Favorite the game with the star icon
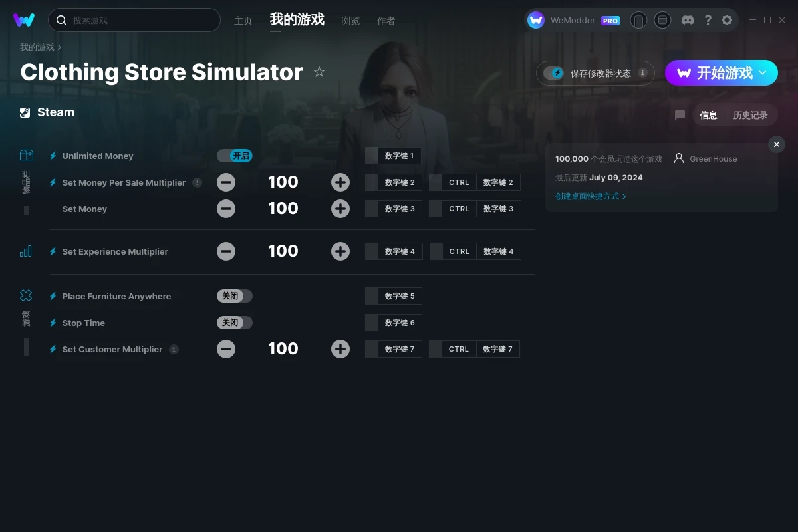 (x=319, y=72)
